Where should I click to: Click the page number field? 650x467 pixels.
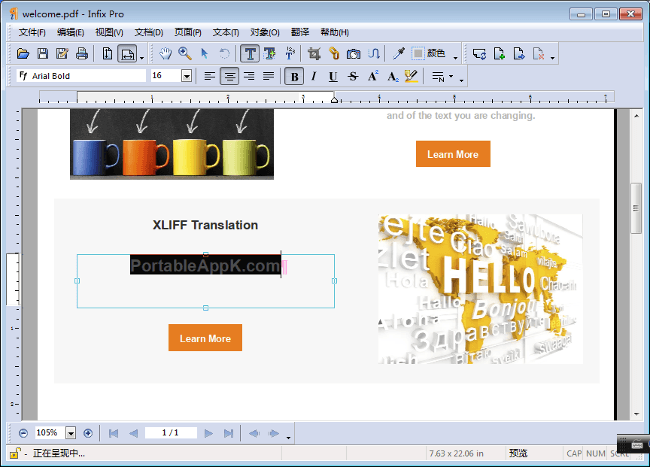coord(169,433)
